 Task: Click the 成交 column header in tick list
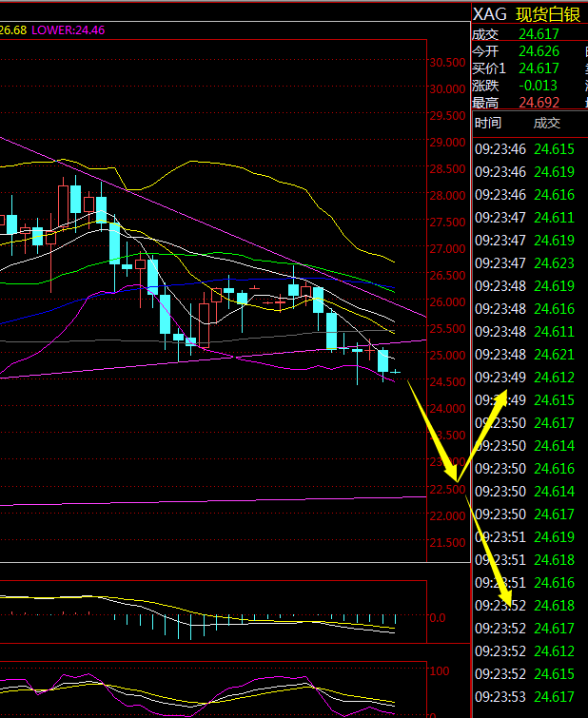(546, 123)
